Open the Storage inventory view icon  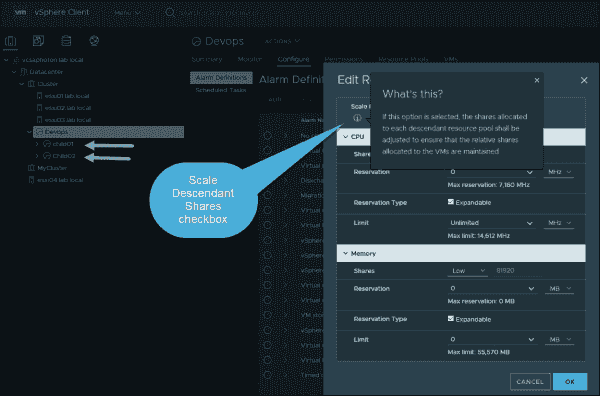point(66,41)
